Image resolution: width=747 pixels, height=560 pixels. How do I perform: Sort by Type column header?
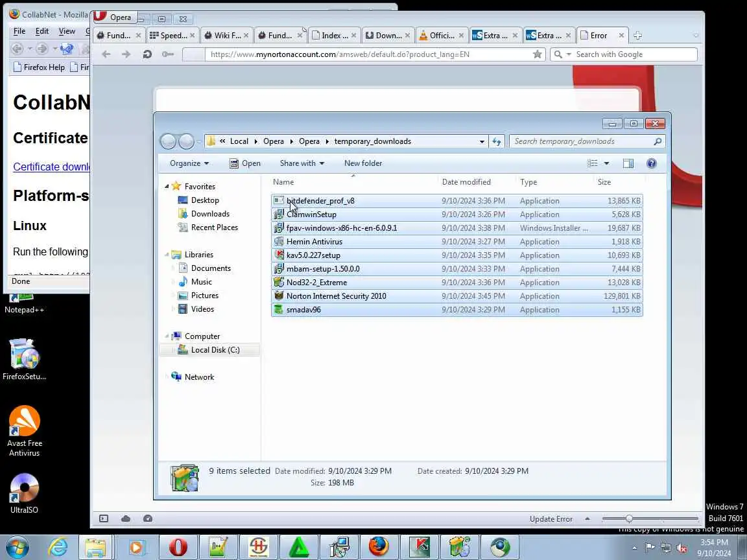click(x=528, y=182)
